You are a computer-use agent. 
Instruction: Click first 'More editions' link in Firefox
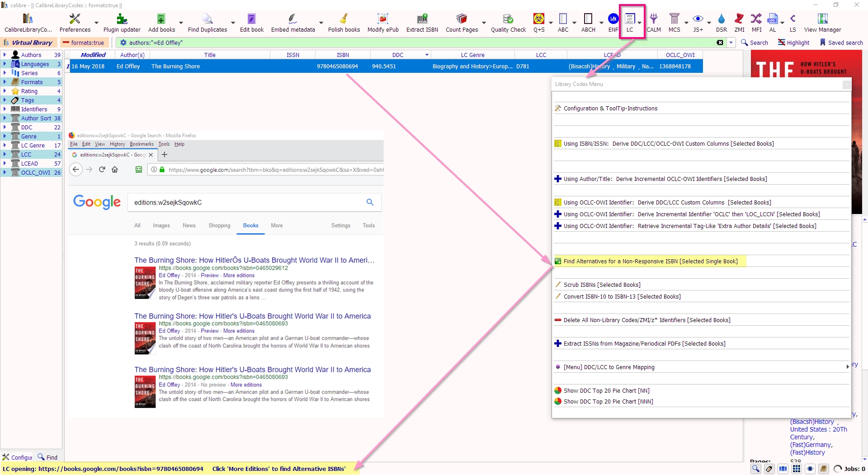tap(239, 275)
